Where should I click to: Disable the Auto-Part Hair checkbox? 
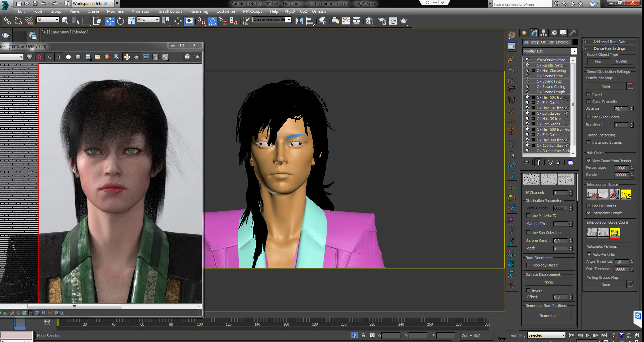click(589, 254)
